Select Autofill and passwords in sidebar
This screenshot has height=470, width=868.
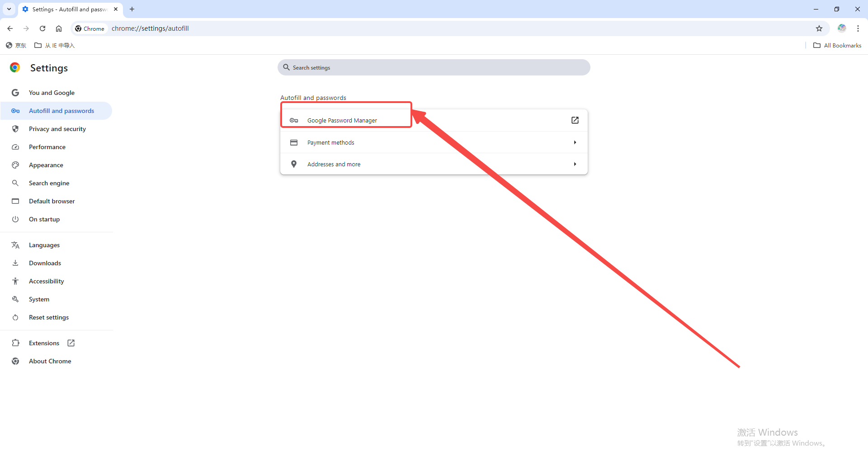pos(57,111)
